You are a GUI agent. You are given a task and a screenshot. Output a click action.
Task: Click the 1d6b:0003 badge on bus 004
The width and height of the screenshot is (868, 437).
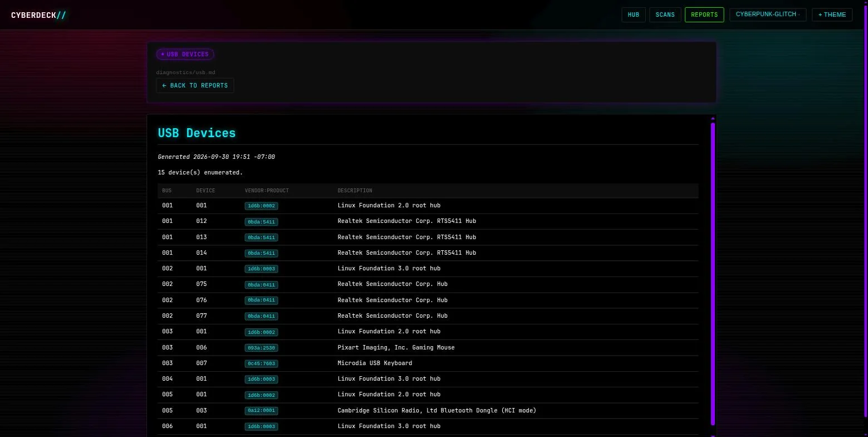pos(261,379)
